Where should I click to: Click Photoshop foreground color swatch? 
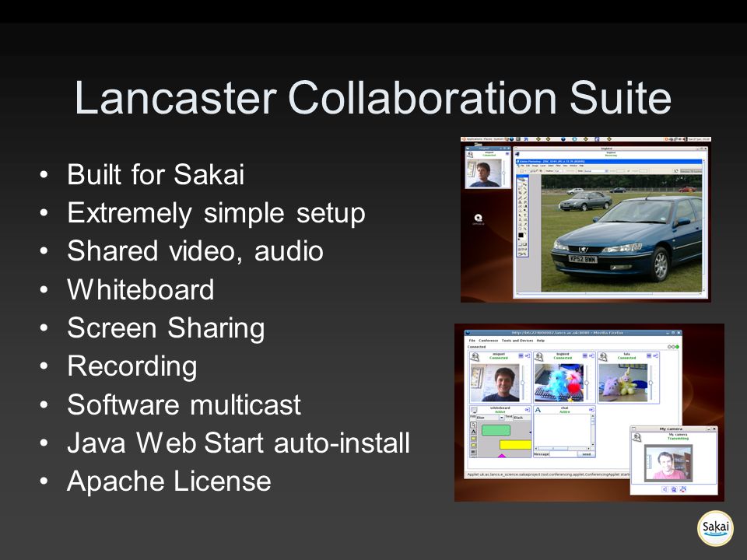[x=521, y=235]
